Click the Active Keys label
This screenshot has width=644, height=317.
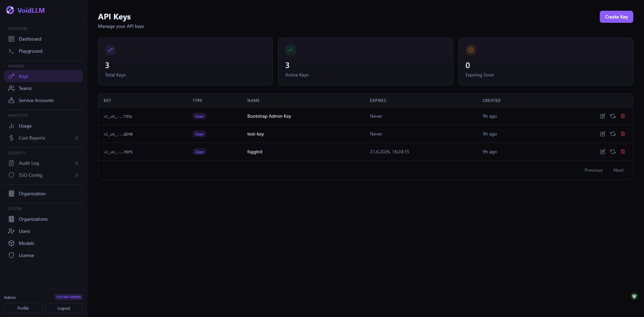click(x=297, y=75)
